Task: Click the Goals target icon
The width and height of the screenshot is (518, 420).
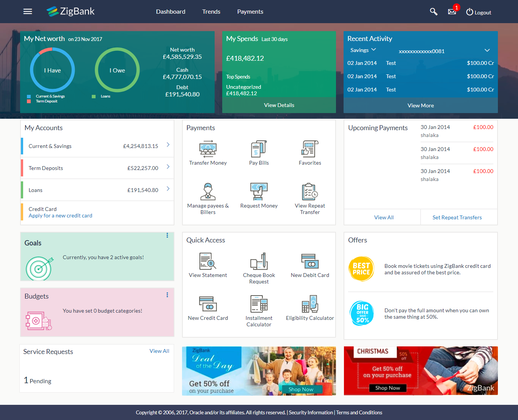Action: click(39, 268)
